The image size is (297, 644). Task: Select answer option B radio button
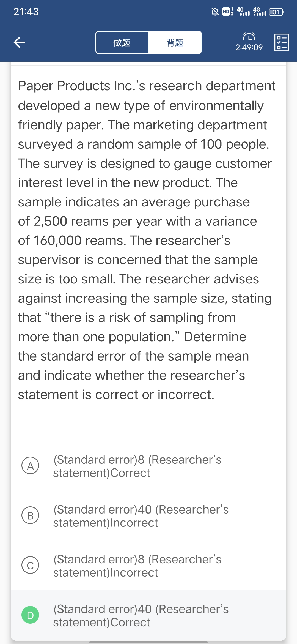coord(30,515)
